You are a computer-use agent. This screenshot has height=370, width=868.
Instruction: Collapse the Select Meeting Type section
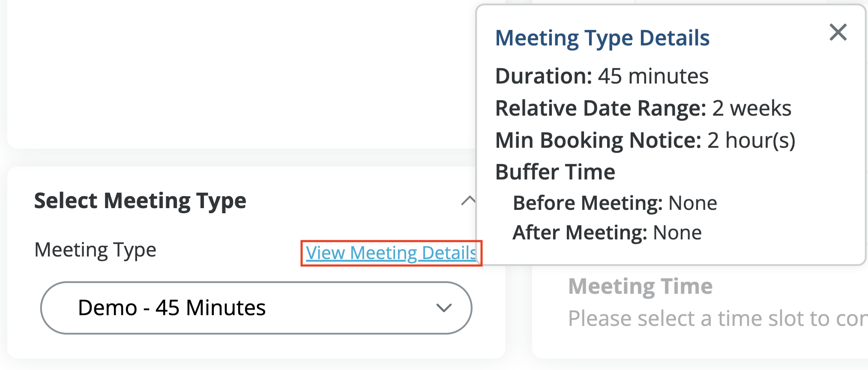tap(468, 200)
